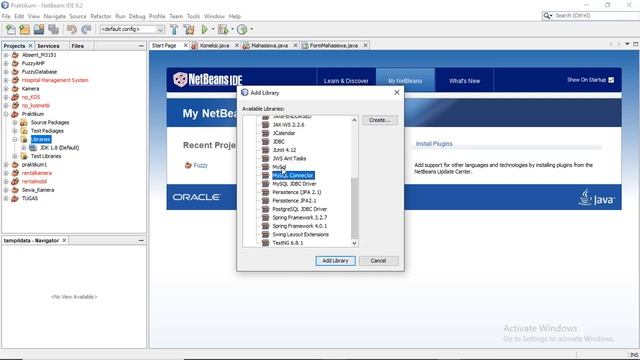The height and width of the screenshot is (360, 640).
Task: Click the JCalendar library icon
Action: tap(266, 133)
